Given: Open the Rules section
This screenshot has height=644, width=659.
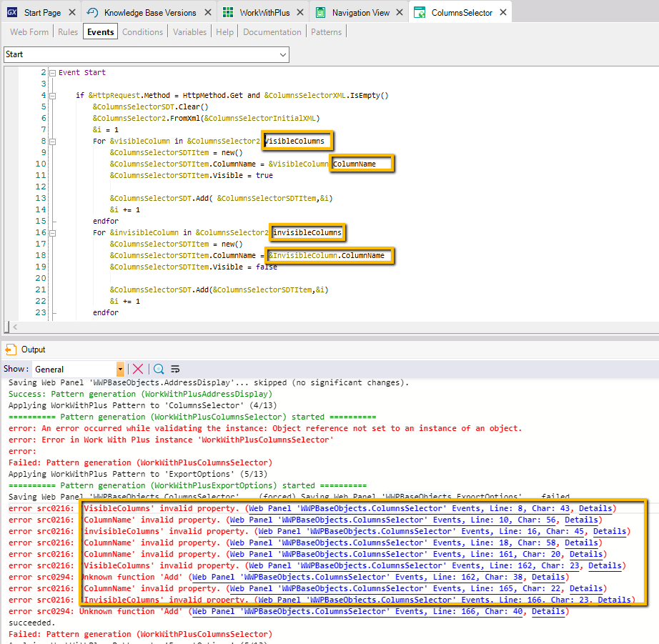Looking at the screenshot, I should (x=68, y=32).
